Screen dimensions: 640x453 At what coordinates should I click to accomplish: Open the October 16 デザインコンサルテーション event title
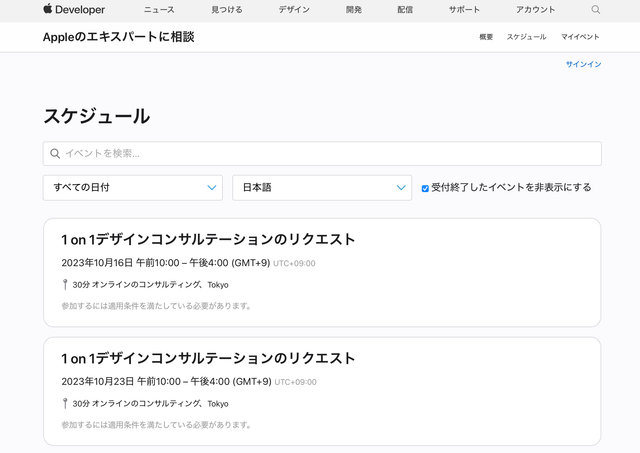point(208,240)
